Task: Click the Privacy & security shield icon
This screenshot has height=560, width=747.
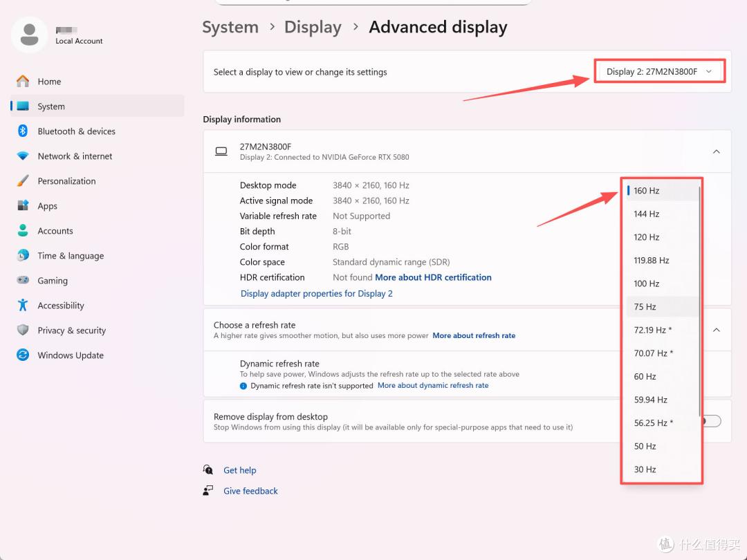Action: (22, 330)
